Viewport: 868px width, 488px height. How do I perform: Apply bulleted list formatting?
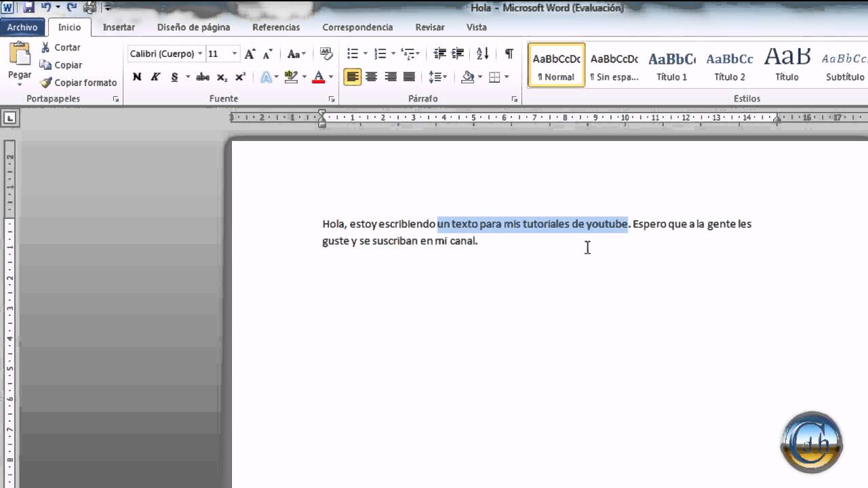click(352, 54)
